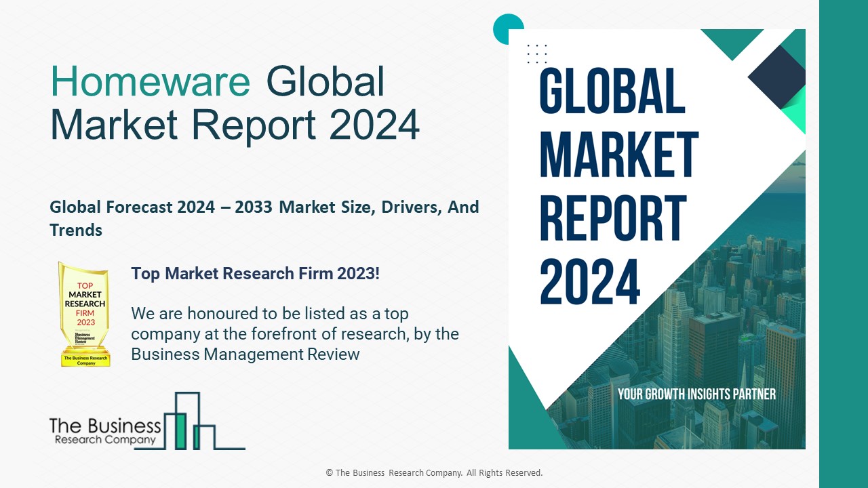The width and height of the screenshot is (868, 488).
Task: Select the dark navy diamond on the cover
Action: [778, 76]
